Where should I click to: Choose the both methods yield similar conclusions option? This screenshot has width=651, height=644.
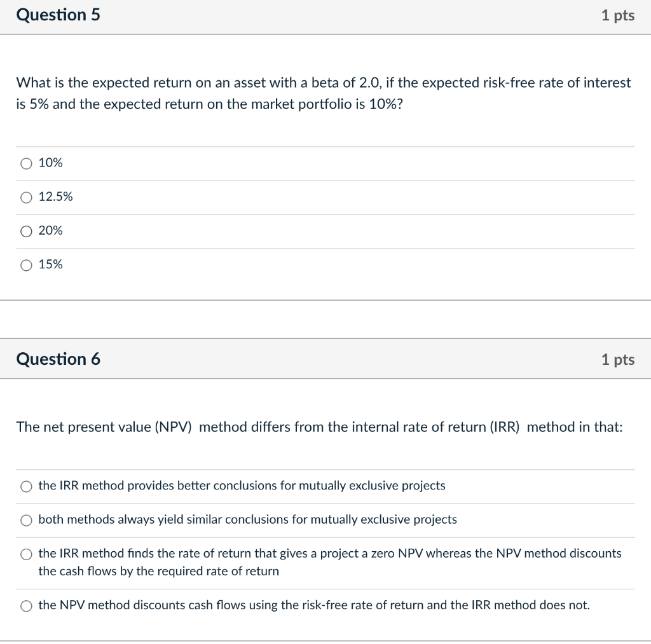[26, 520]
